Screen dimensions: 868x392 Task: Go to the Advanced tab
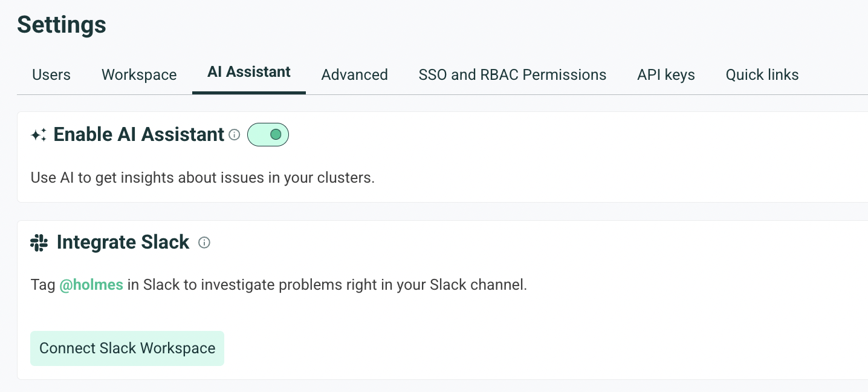355,75
